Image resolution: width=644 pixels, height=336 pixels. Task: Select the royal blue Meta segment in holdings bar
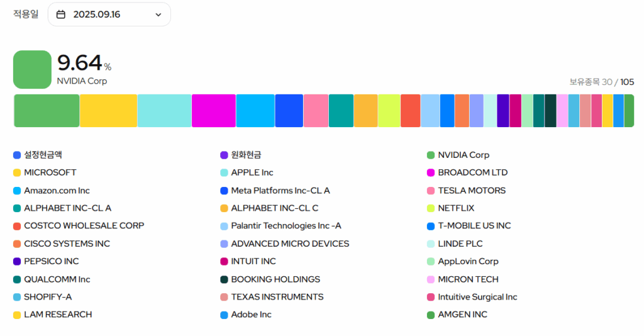tap(289, 111)
